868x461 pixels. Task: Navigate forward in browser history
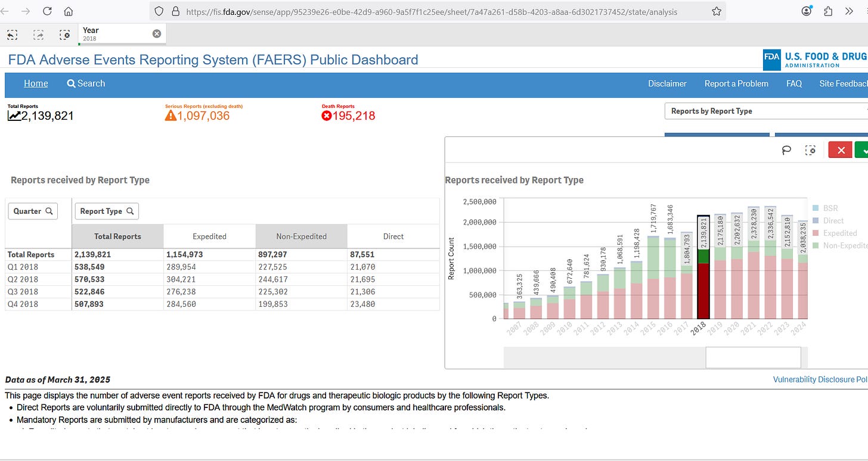coord(25,11)
